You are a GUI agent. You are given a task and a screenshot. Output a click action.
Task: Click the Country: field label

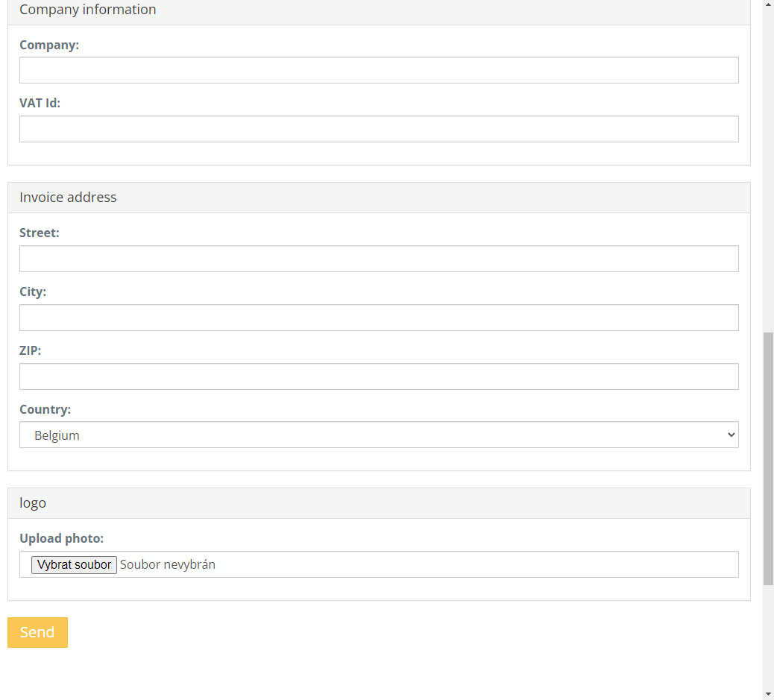tap(45, 409)
